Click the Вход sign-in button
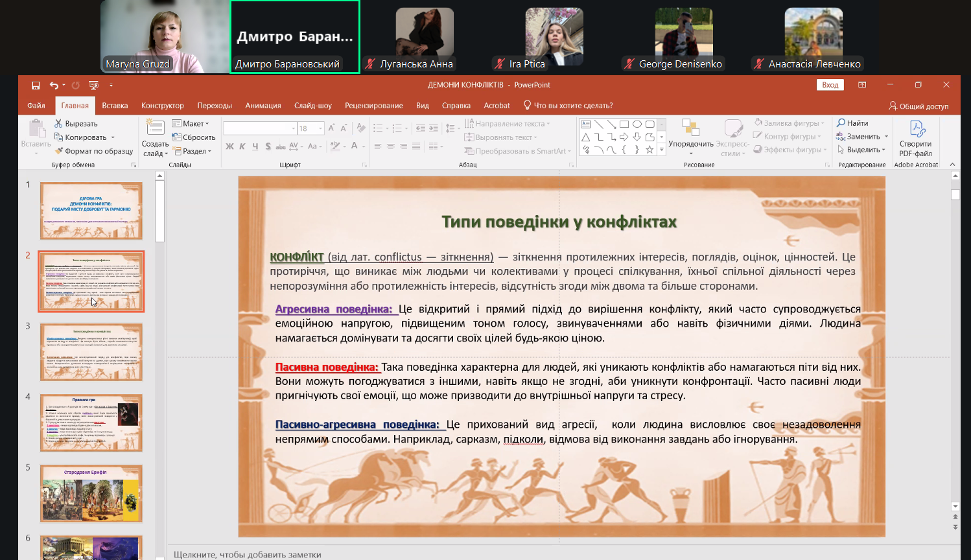This screenshot has width=971, height=560. coord(830,85)
